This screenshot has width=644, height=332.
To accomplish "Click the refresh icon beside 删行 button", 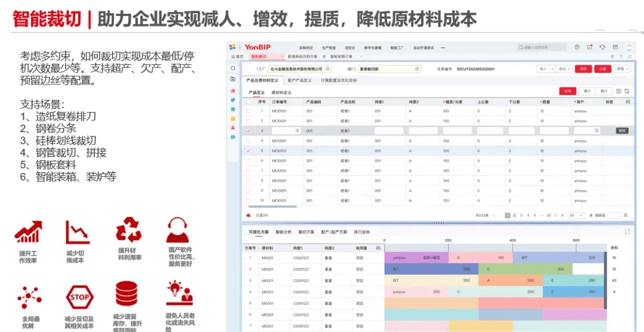I will coord(627,91).
